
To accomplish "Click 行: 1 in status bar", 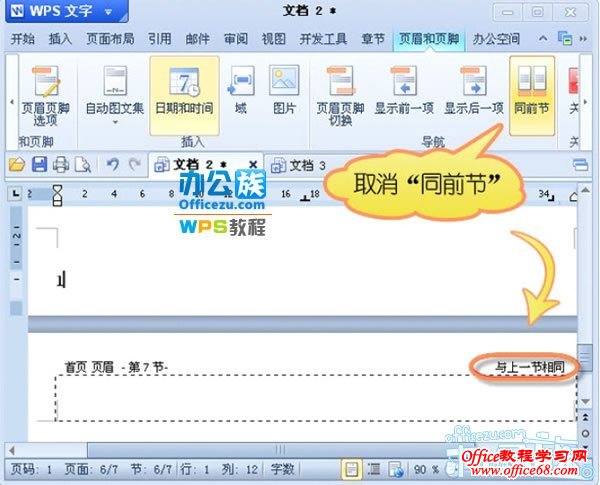I will pyautogui.click(x=195, y=469).
